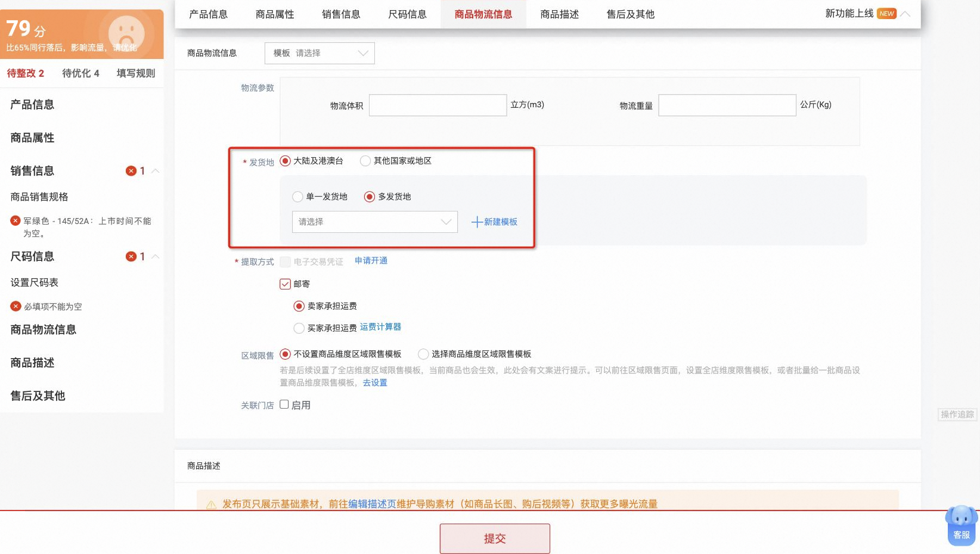This screenshot has height=554, width=980.
Task: Select 大陆及港澳台 shipping origin radio
Action: click(x=285, y=161)
